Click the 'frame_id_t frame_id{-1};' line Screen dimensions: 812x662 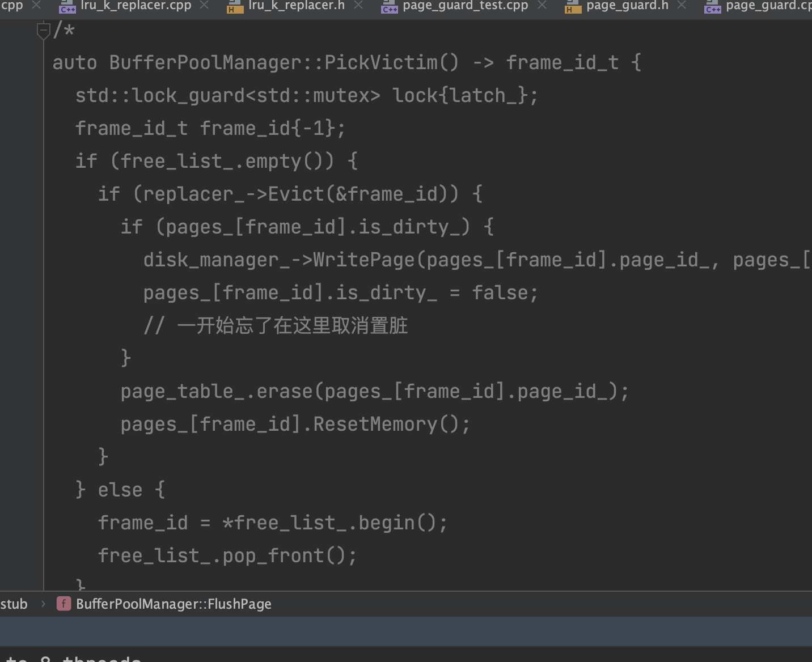pos(210,128)
